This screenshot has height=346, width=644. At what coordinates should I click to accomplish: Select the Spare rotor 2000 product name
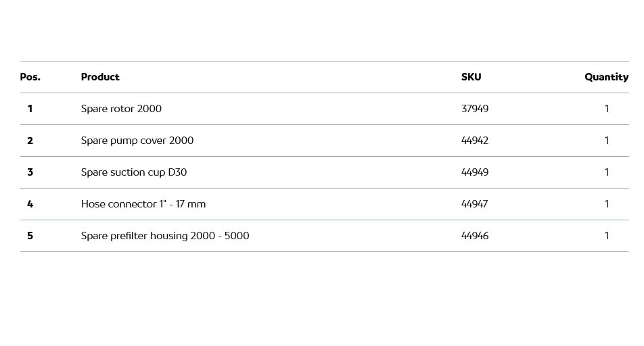click(121, 109)
